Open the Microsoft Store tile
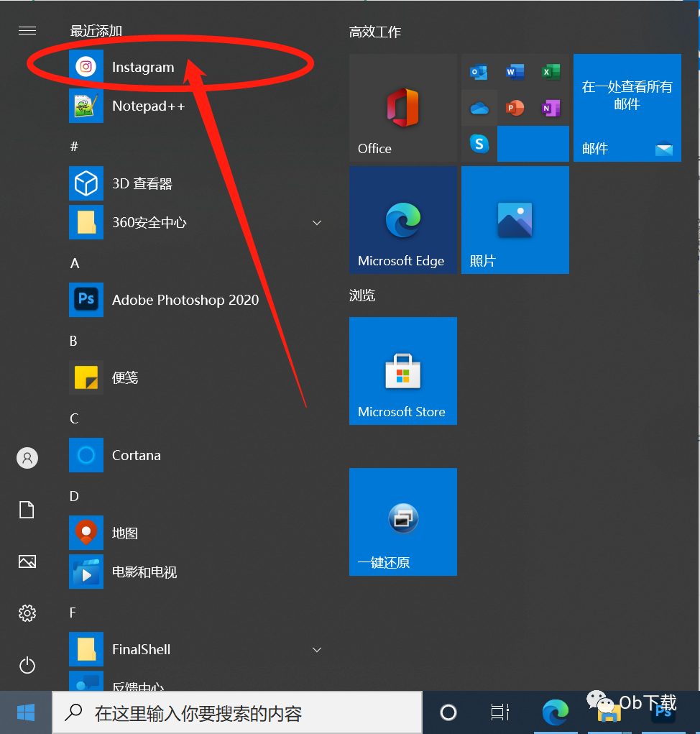The height and width of the screenshot is (734, 700). [402, 371]
